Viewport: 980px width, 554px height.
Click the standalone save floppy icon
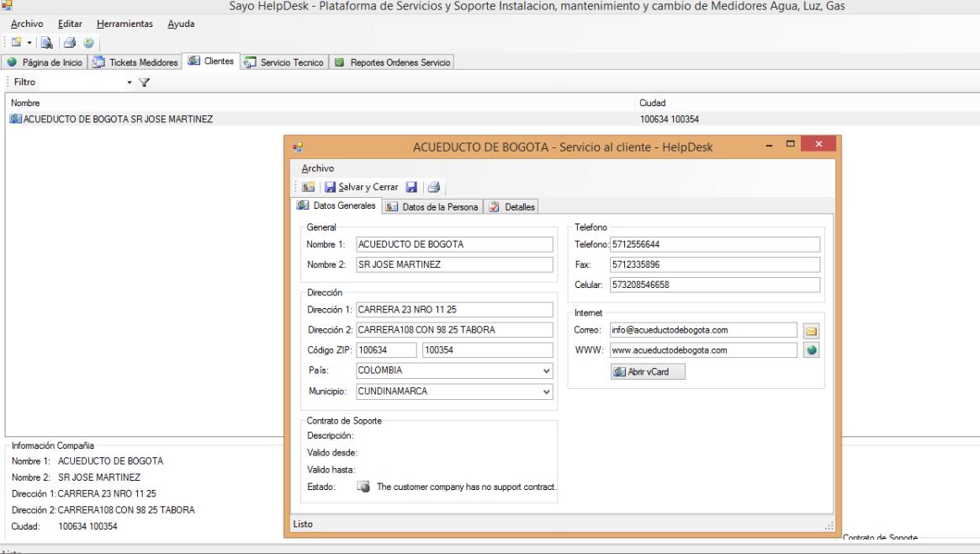tap(411, 187)
